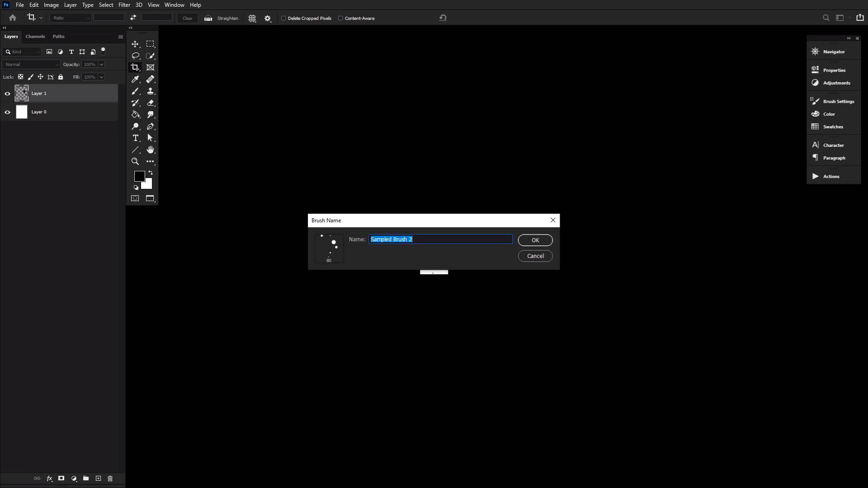Click OK in Brush Name dialog
Viewport: 868px width, 488px height.
click(535, 240)
